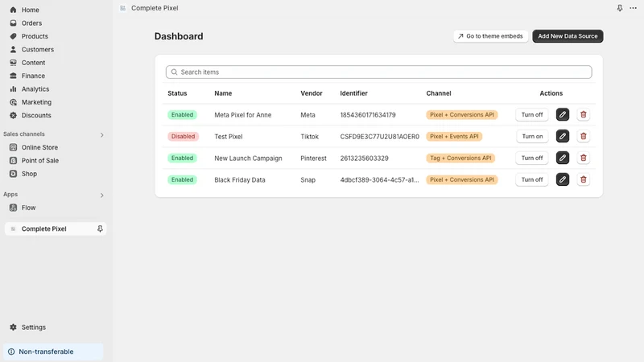This screenshot has height=362, width=644.
Task: Click the Marketing target icon
Action: [x=13, y=102]
